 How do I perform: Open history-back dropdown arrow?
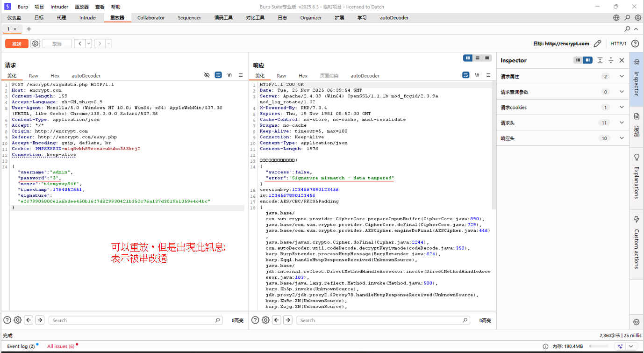tap(88, 43)
